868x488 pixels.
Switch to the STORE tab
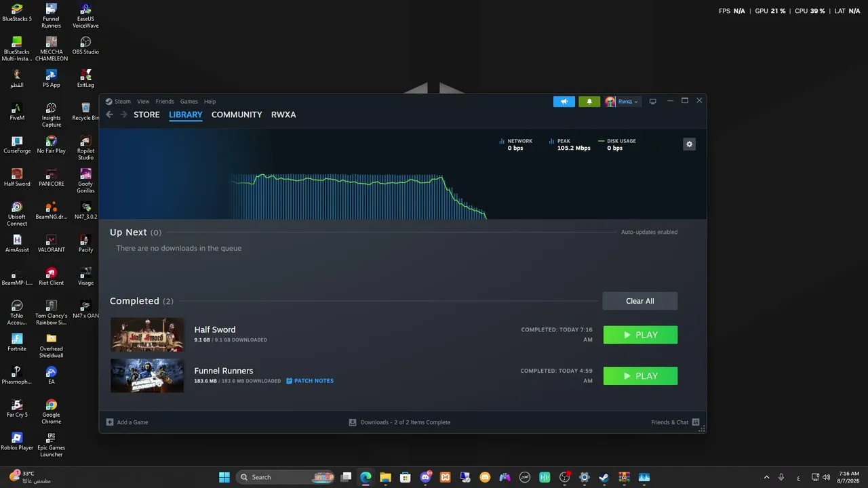tap(146, 115)
